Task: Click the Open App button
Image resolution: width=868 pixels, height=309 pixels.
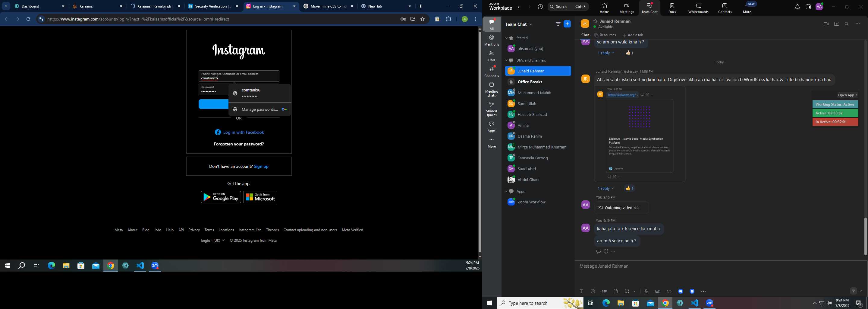Action: click(848, 95)
